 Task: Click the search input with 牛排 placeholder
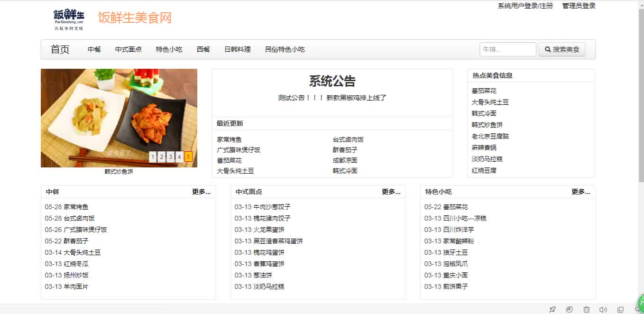[x=507, y=48]
